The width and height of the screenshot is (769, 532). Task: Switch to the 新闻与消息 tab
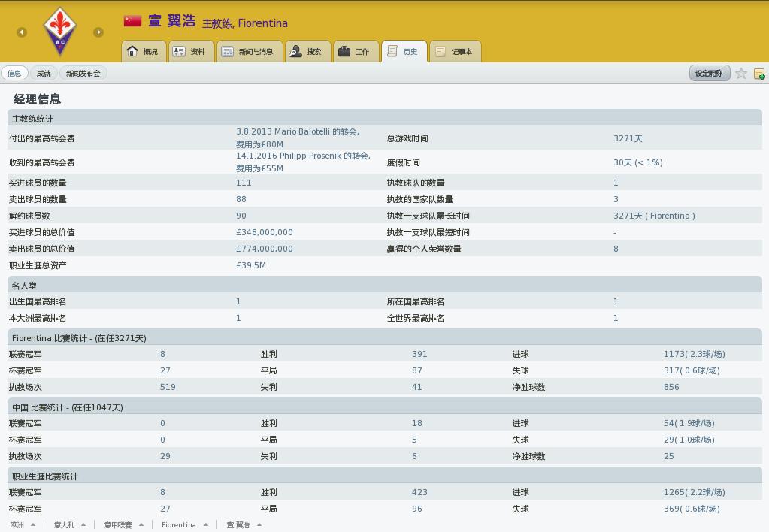coord(247,51)
